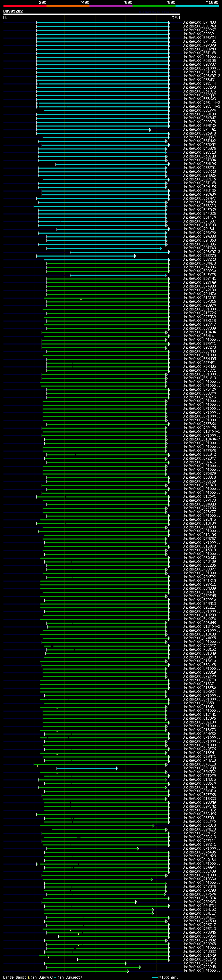Click the UniRef100_Q3LVQ8 label
The width and height of the screenshot is (222, 980).
pyautogui.click(x=199, y=768)
